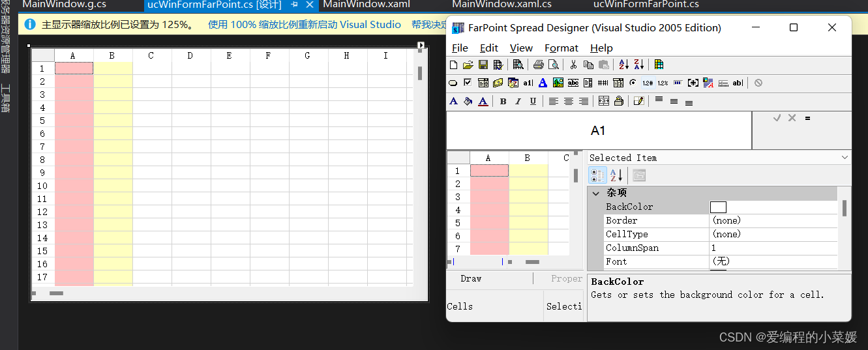
Task: Set the progress bar cell type
Action: pos(678,82)
